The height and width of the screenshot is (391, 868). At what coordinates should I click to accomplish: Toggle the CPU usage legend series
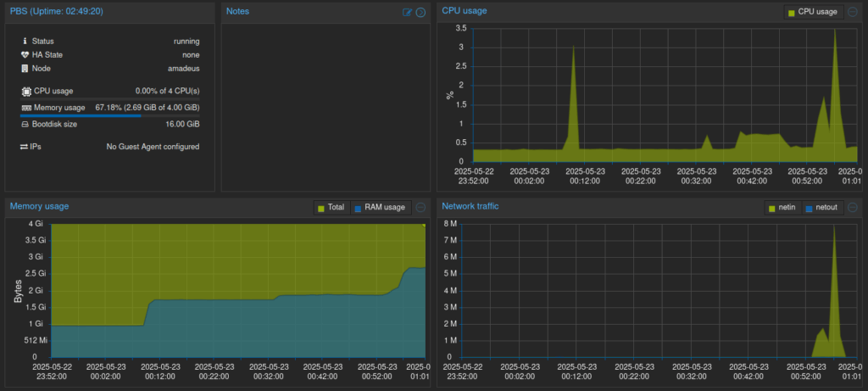811,12
